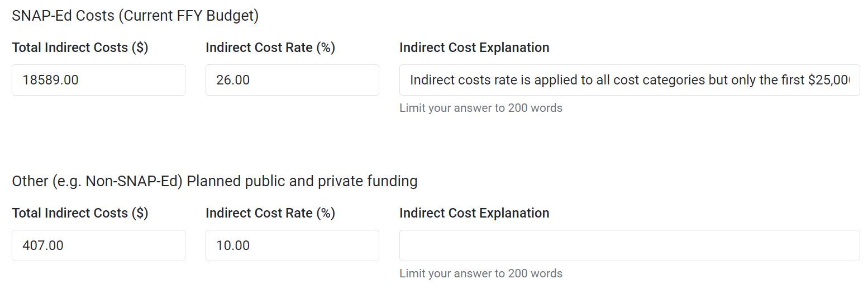868x288 pixels.
Task: Click the SNAP-Ed 'Indirect Cost Explanation' label
Action: [474, 48]
